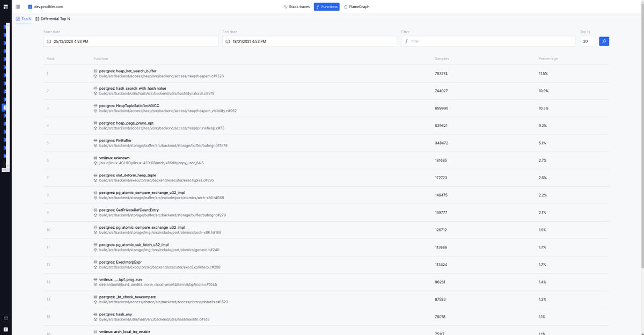Image resolution: width=644 pixels, height=335 pixels.
Task: Click executable icon beside postgres: PinBuffer
Action: point(96,140)
